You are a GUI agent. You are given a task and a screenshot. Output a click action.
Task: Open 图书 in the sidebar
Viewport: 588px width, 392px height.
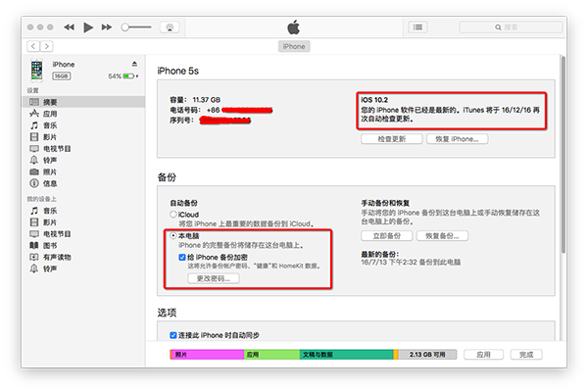click(84, 245)
